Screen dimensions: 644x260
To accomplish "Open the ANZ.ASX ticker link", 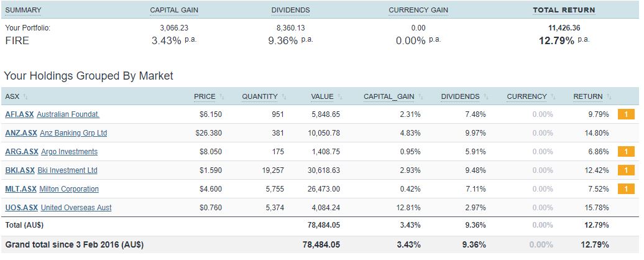I will point(20,133).
